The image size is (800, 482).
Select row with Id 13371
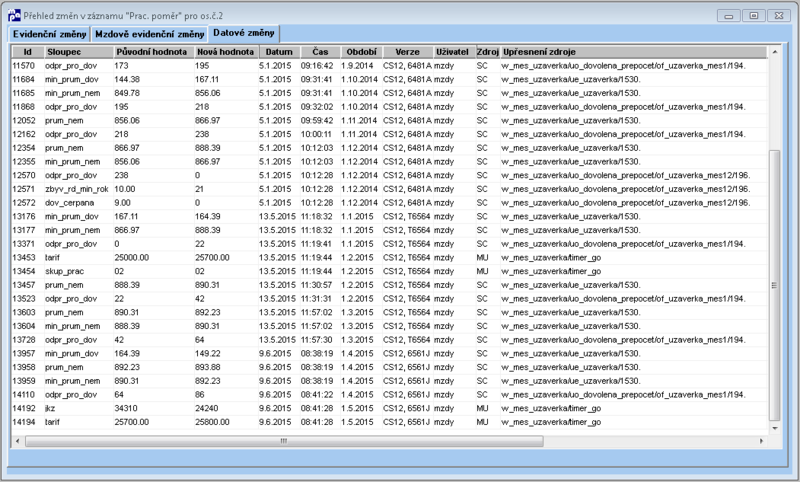(x=389, y=244)
